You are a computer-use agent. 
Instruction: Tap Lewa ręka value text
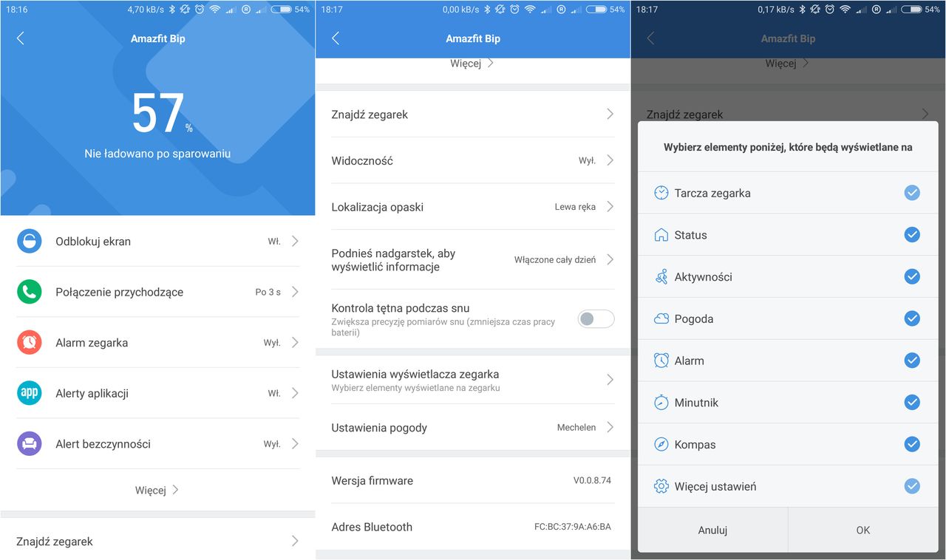click(x=575, y=207)
